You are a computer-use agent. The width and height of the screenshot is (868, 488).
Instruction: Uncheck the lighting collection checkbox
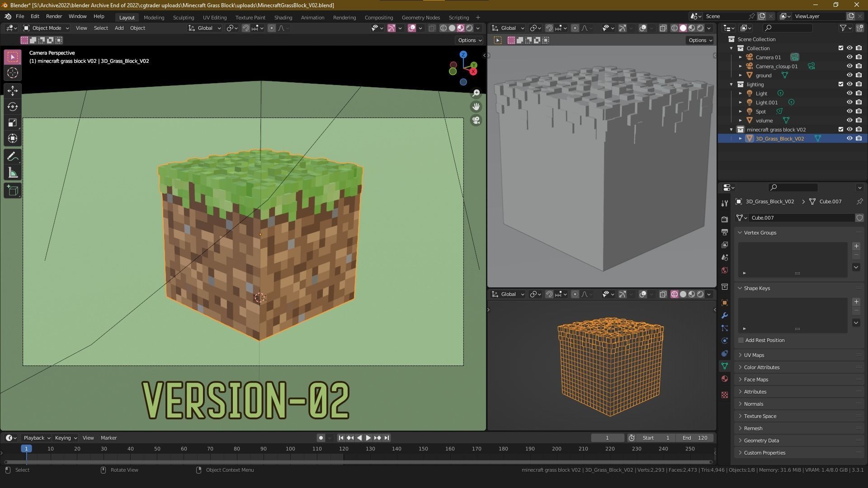841,84
